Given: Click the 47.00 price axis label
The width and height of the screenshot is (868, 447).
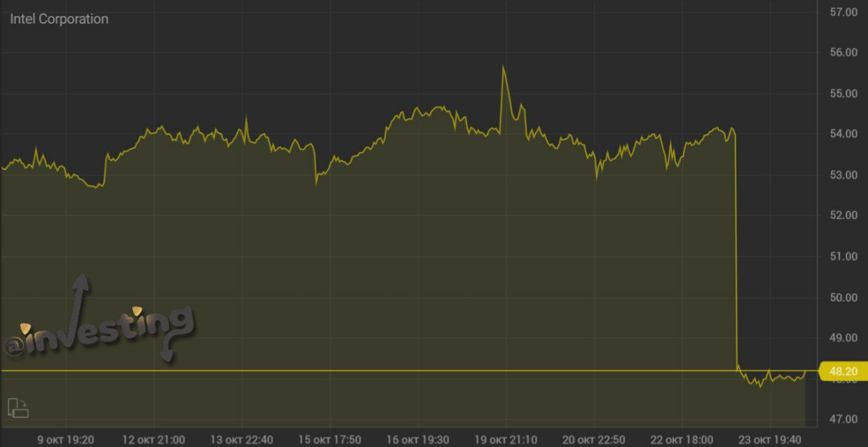Looking at the screenshot, I should tap(844, 420).
